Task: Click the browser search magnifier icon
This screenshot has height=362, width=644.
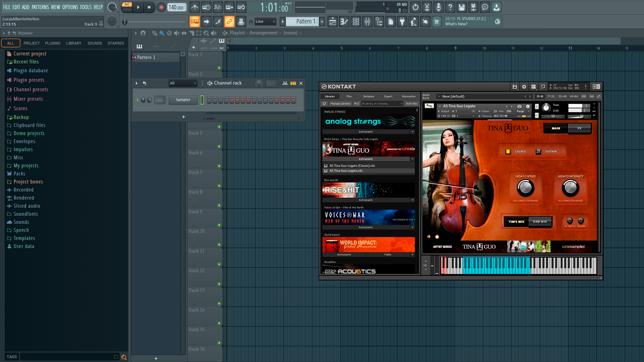Action: 124,357
